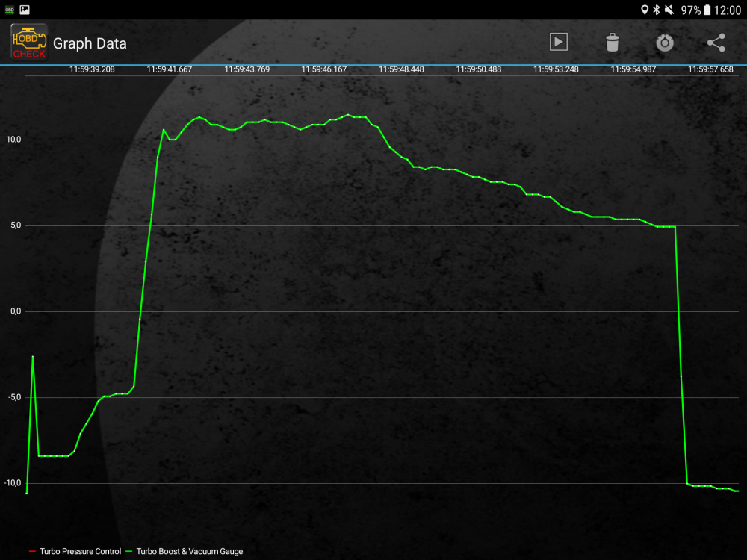Open the gauge settings icon
This screenshot has height=560, width=747.
[x=665, y=43]
